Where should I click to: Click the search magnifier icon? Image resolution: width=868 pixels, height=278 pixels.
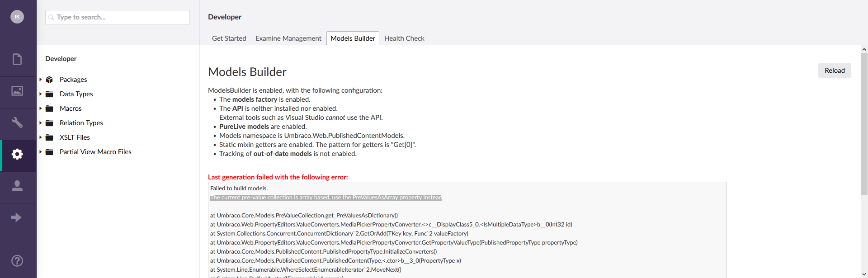(x=52, y=17)
